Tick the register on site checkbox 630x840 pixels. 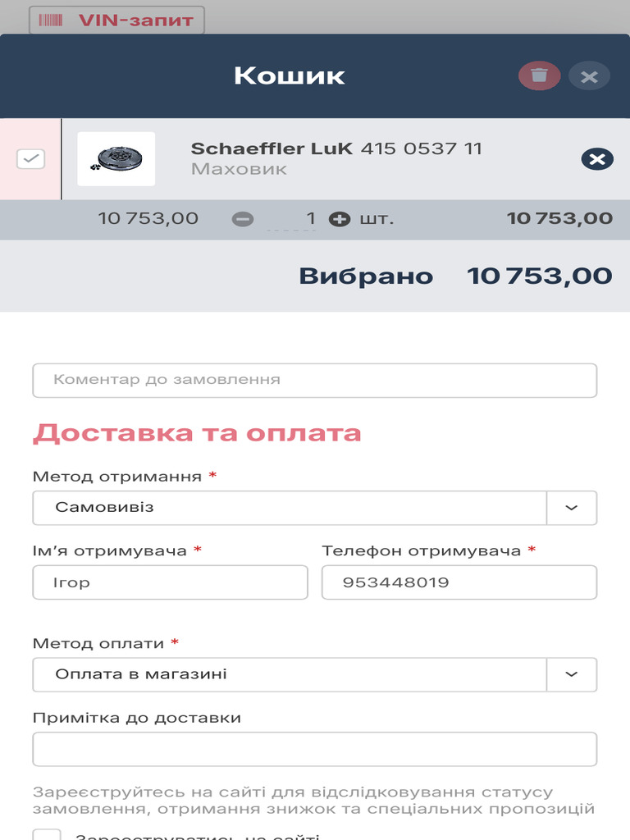[x=48, y=835]
